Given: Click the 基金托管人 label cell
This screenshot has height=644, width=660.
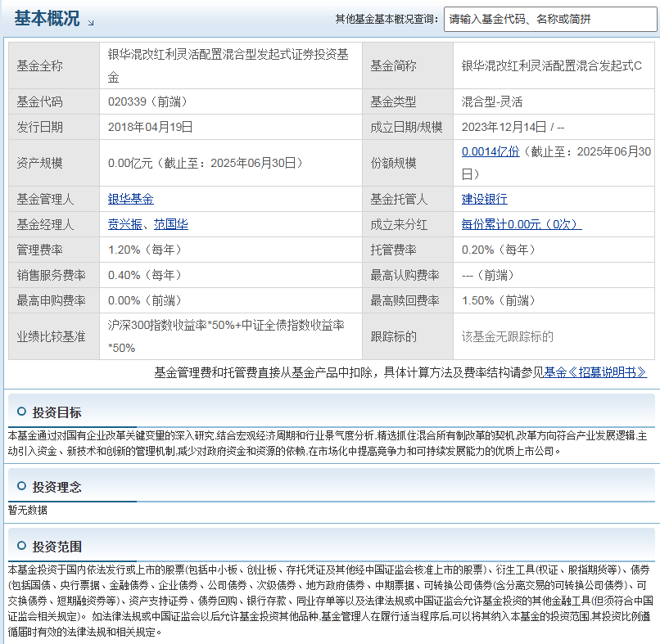Looking at the screenshot, I should [x=408, y=199].
